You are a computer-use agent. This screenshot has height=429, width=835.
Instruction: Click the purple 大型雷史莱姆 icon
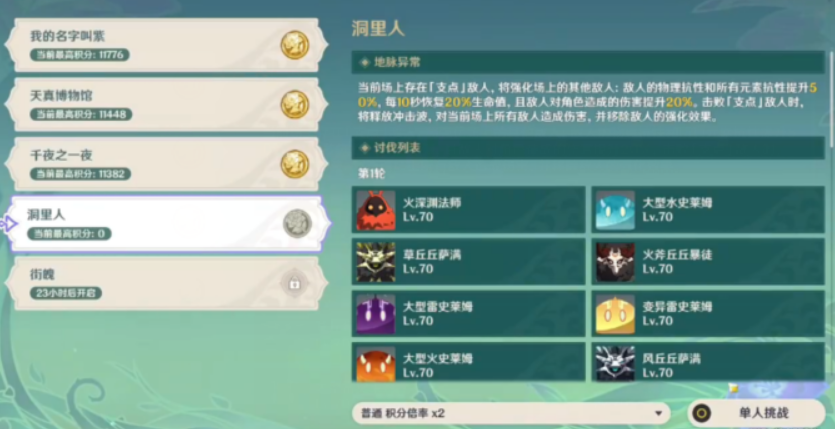(376, 314)
